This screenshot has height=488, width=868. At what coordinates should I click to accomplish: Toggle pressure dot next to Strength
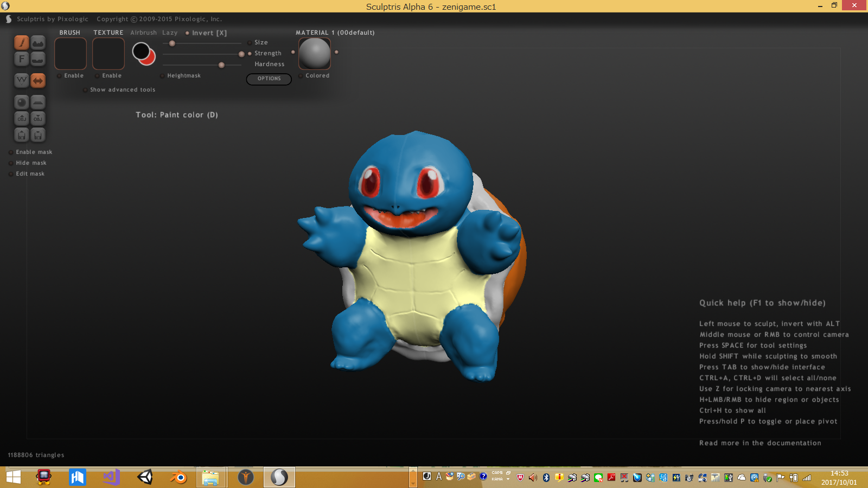(x=250, y=53)
